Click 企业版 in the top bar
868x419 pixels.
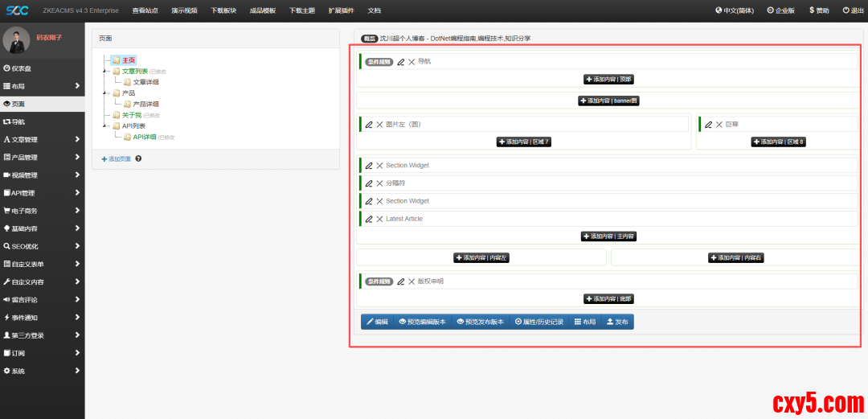tap(781, 10)
